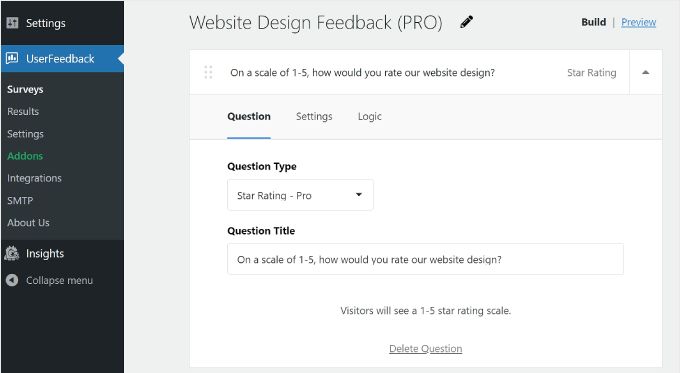Viewport: 680px width, 373px height.
Task: Click the UserFeedback sidebar icon
Action: (12, 58)
